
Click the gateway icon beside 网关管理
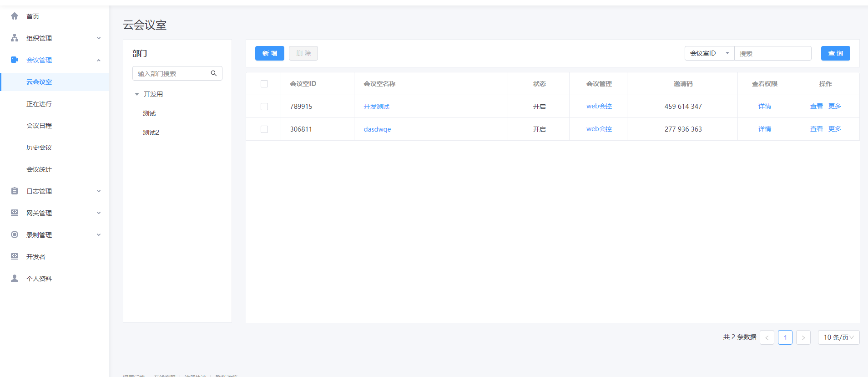click(x=15, y=213)
